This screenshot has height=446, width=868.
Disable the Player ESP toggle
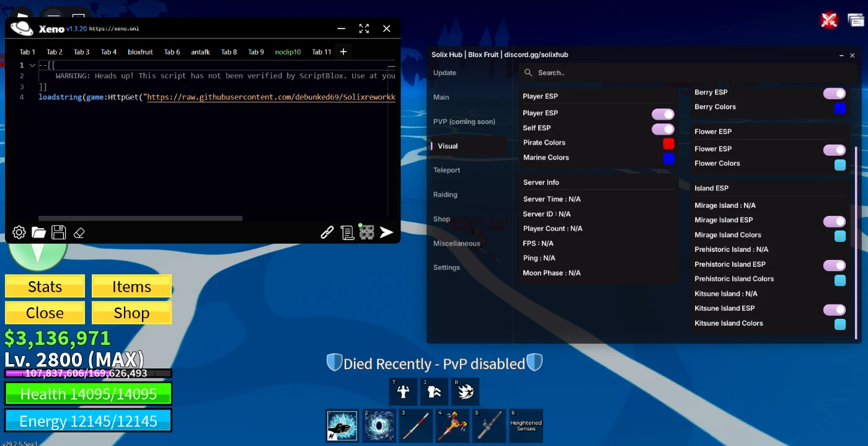(x=662, y=114)
